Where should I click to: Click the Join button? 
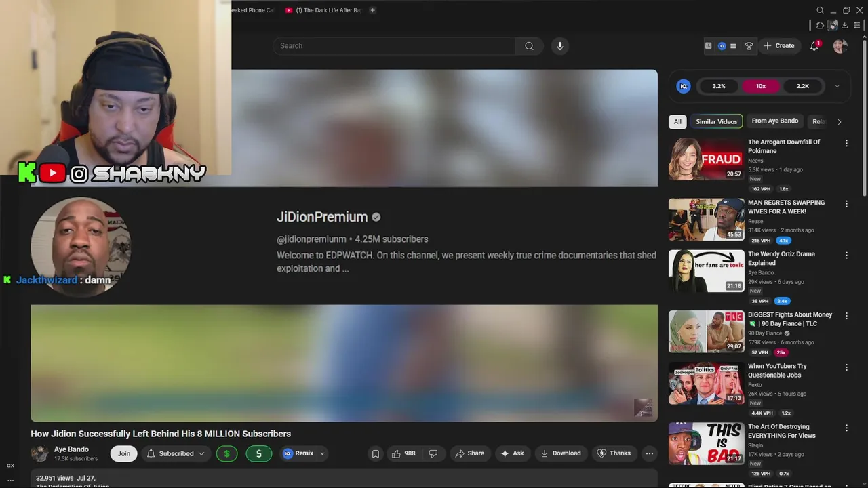point(124,453)
